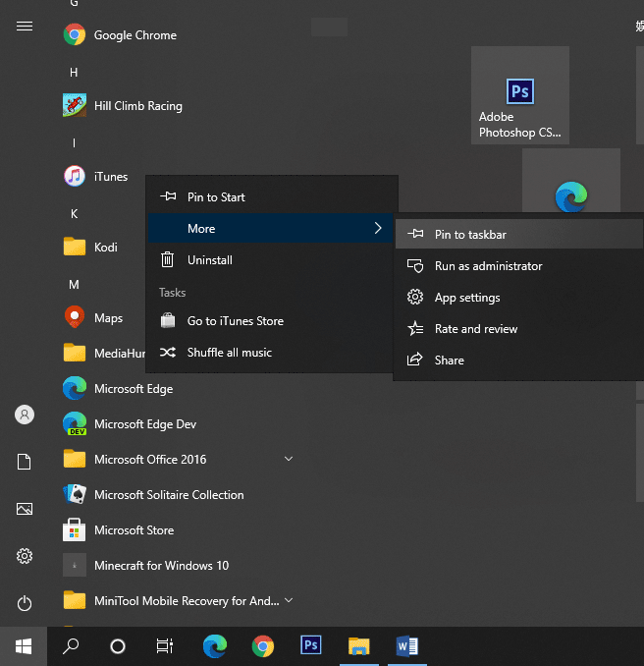Click the Photoshop icon in the taskbar

pos(310,645)
